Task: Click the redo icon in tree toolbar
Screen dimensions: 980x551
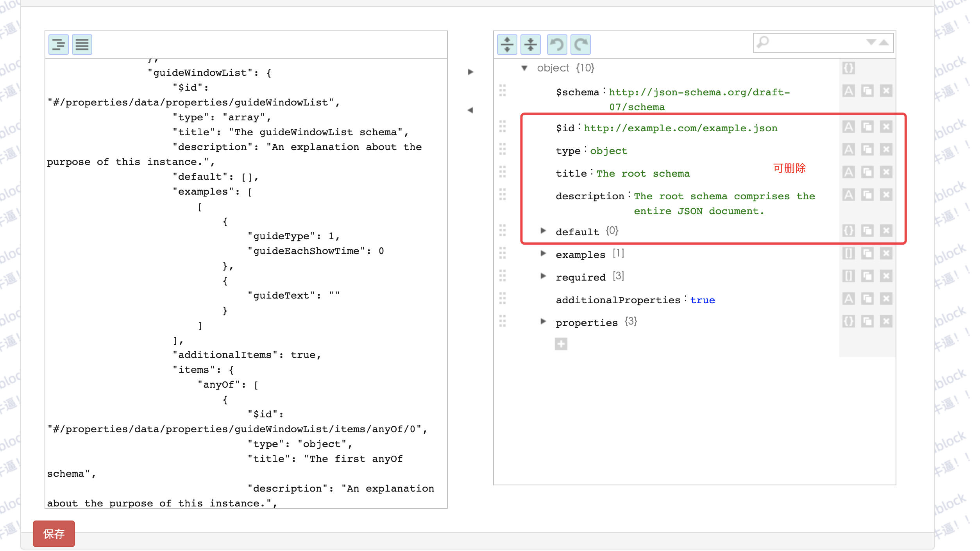Action: coord(580,45)
